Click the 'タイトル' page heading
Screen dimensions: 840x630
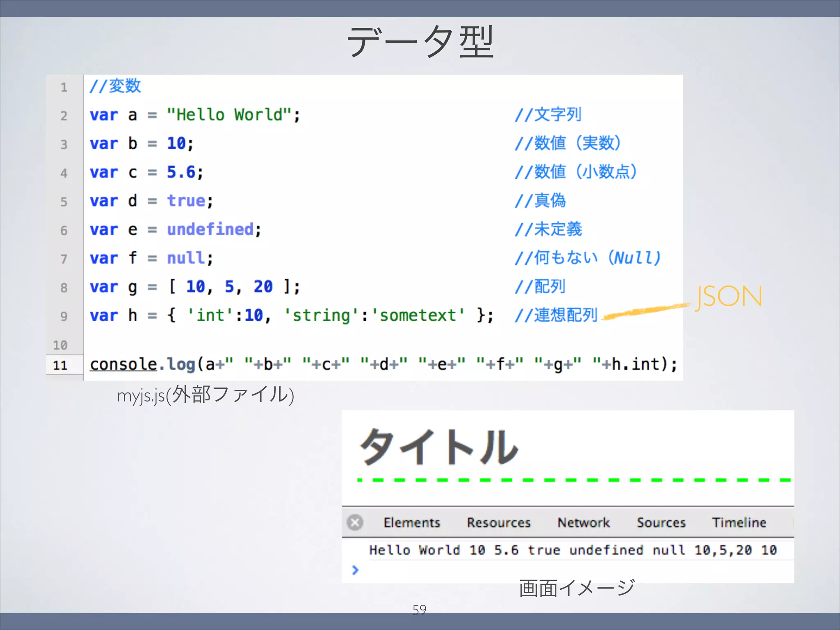(439, 447)
